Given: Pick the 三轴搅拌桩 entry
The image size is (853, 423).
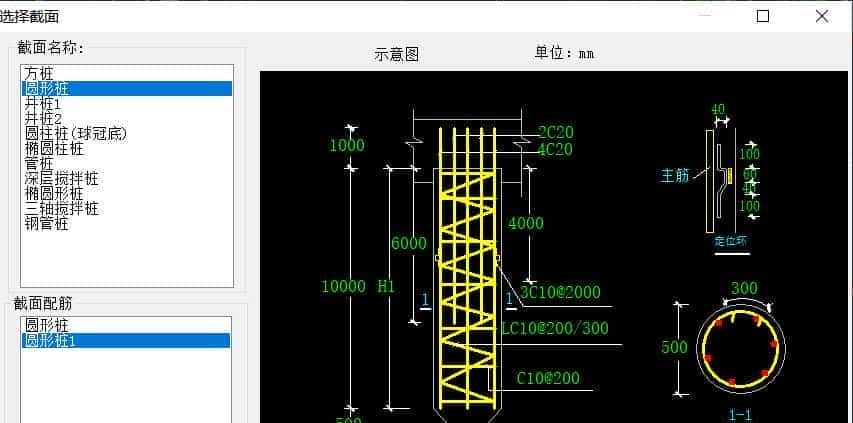Looking at the screenshot, I should (x=61, y=208).
